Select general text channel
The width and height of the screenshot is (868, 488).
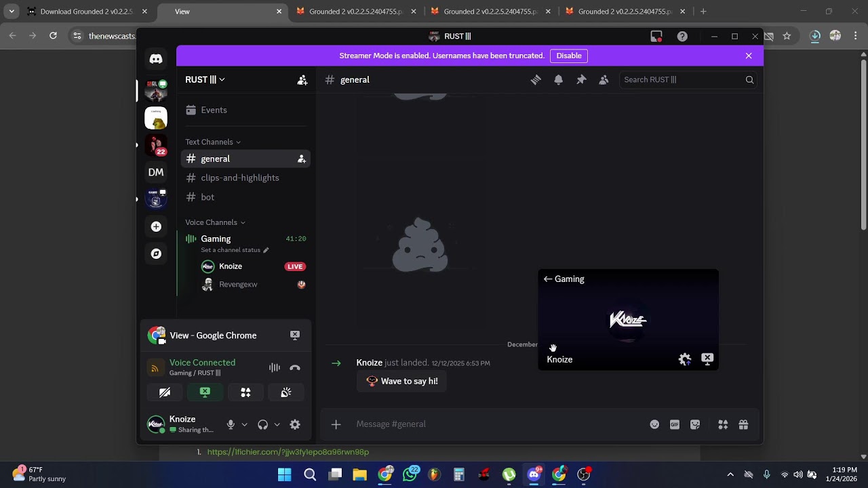(245, 159)
